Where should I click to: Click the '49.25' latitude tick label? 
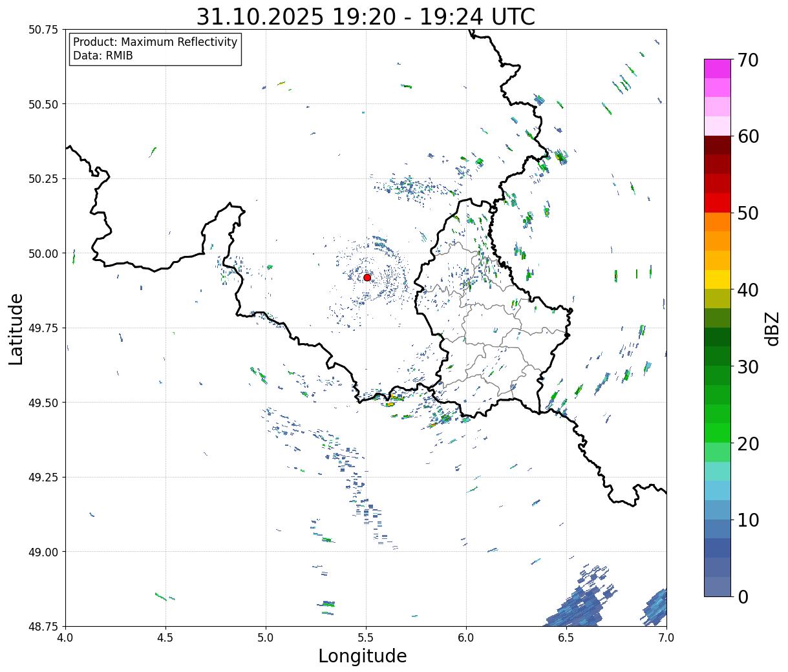pos(43,478)
